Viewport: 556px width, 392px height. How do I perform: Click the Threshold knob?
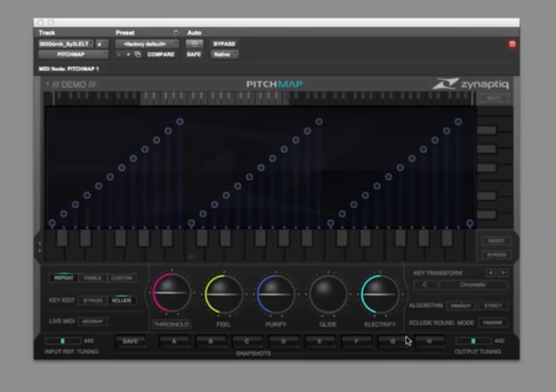pyautogui.click(x=172, y=293)
